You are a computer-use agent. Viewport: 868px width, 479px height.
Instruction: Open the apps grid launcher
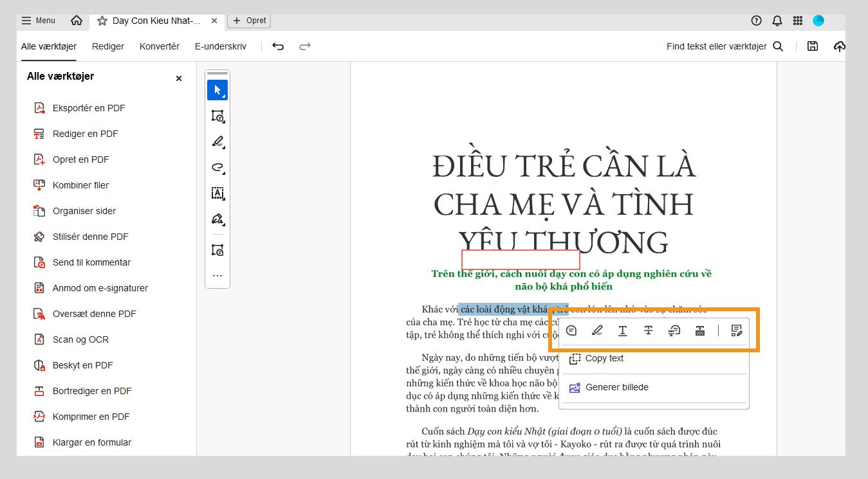pyautogui.click(x=797, y=21)
